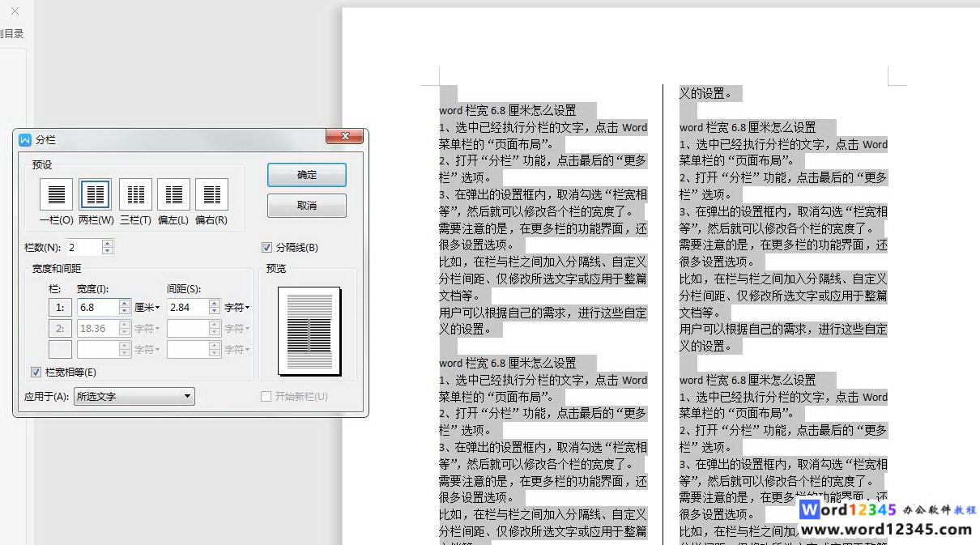
Task: Close the left navigation pane
Action: (x=14, y=11)
